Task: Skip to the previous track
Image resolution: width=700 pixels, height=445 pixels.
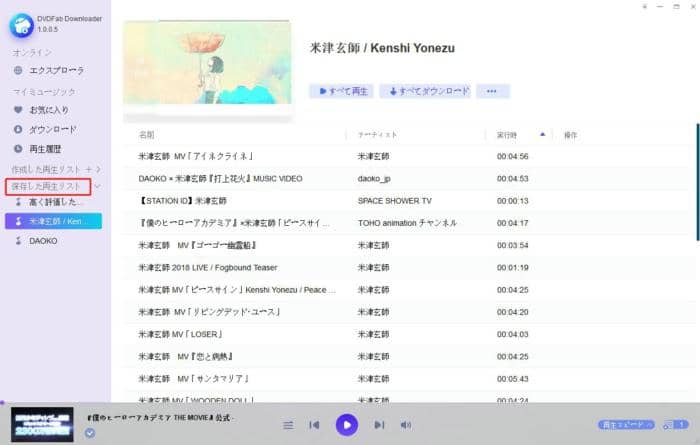Action: click(x=314, y=425)
